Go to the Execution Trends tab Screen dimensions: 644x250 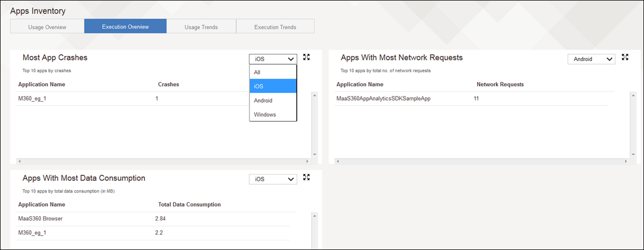click(275, 27)
